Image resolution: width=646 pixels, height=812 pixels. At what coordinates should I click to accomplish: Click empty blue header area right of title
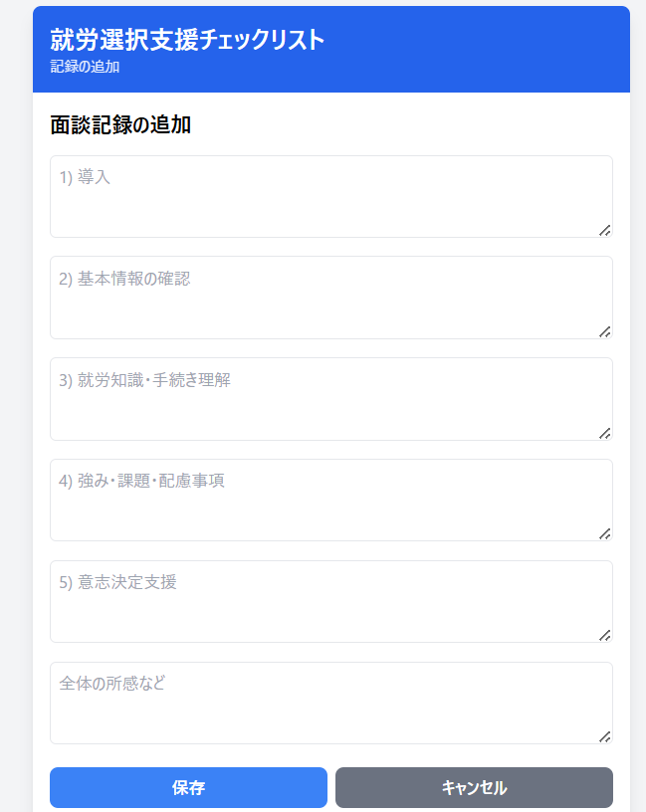478,50
